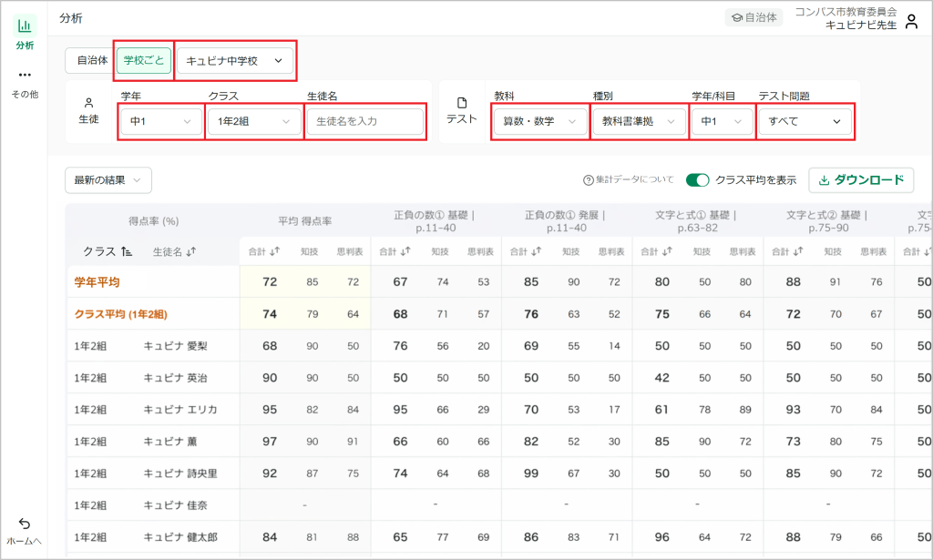Switch to the 自治体 tab
This screenshot has width=933, height=560.
point(92,61)
